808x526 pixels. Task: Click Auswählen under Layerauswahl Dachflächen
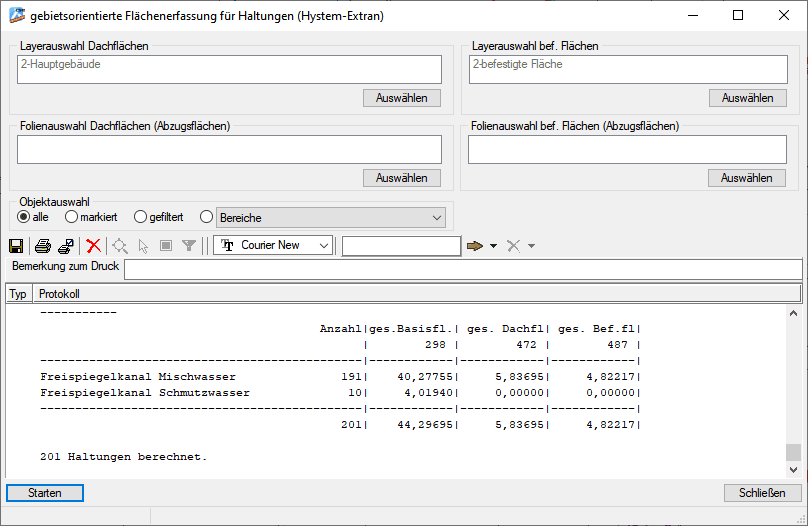pos(401,98)
